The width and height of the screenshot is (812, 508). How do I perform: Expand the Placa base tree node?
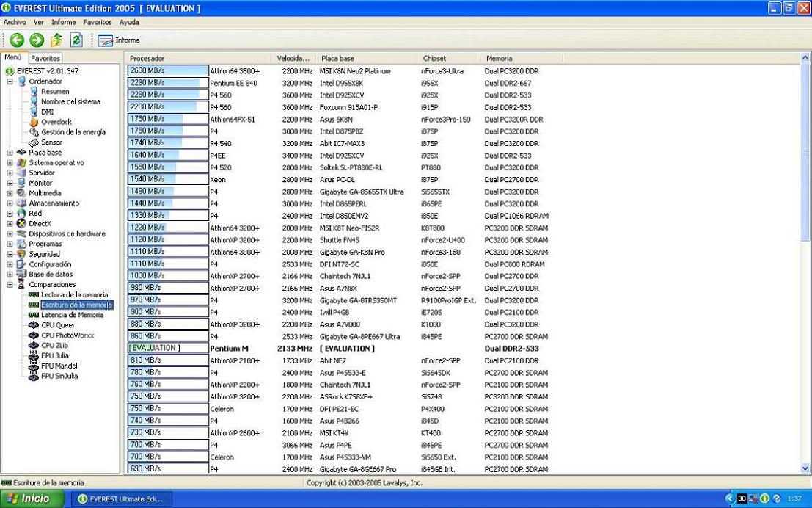coord(10,153)
